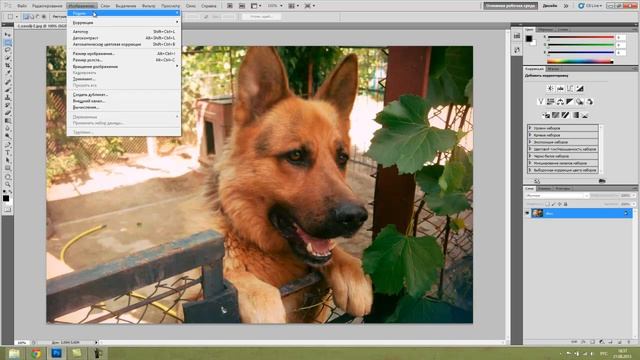Screen dimensions: 640x360
Task: Toggle Quick Mask mode in toolbox
Action: pyautogui.click(x=7, y=210)
